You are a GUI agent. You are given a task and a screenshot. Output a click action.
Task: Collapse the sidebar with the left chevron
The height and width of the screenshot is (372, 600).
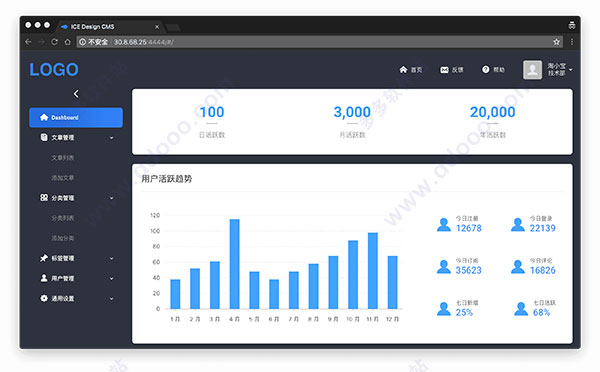pyautogui.click(x=76, y=94)
